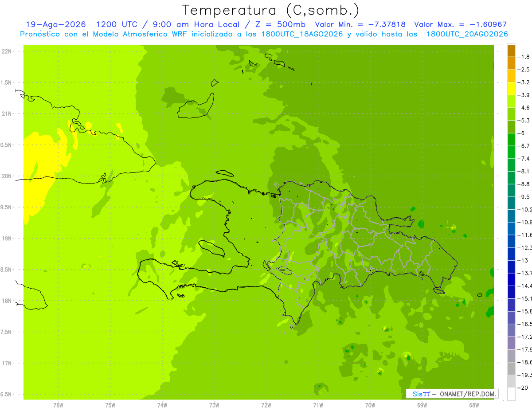Click the 20N latitude label
Viewport: 532px width, 411px height.
pos(7,176)
